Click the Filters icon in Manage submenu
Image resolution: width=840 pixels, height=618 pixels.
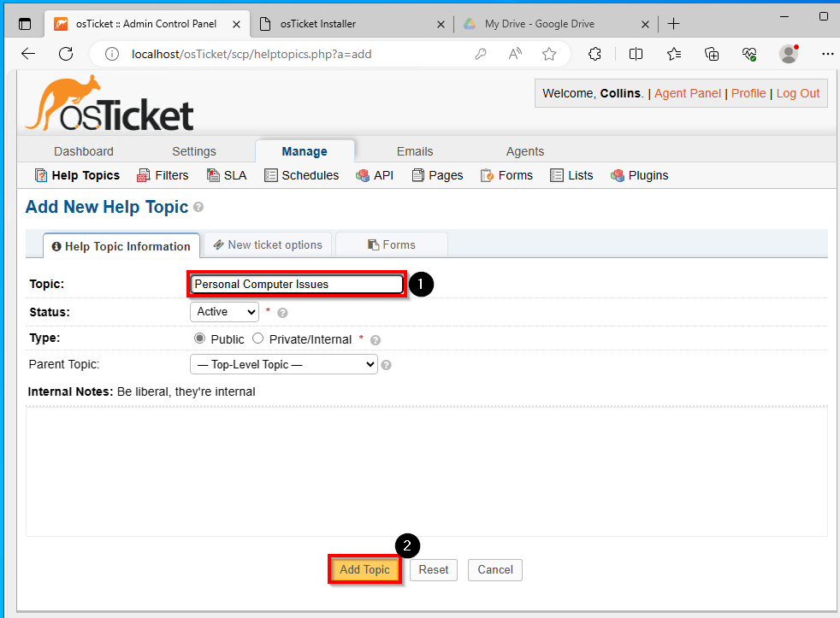[143, 175]
